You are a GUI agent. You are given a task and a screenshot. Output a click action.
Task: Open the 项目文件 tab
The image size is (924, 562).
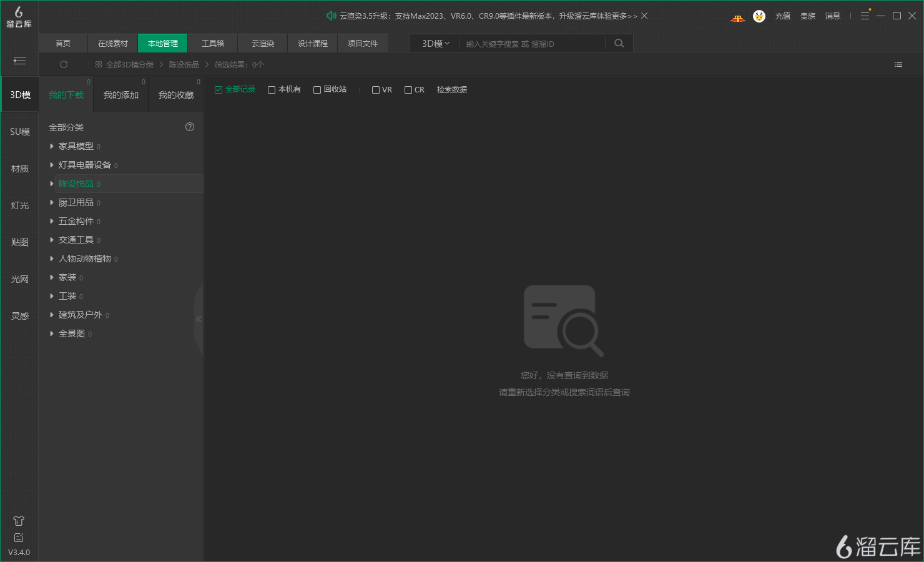pyautogui.click(x=363, y=43)
